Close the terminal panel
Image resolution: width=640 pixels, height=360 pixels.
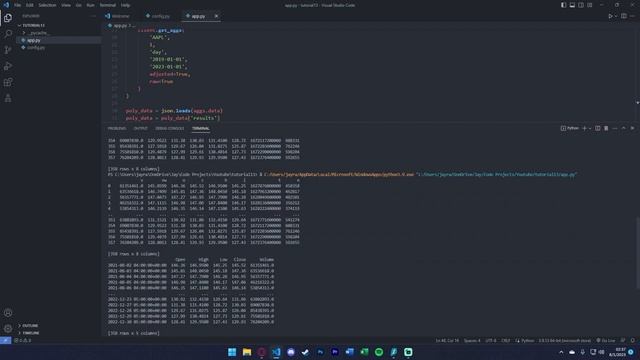click(x=632, y=128)
